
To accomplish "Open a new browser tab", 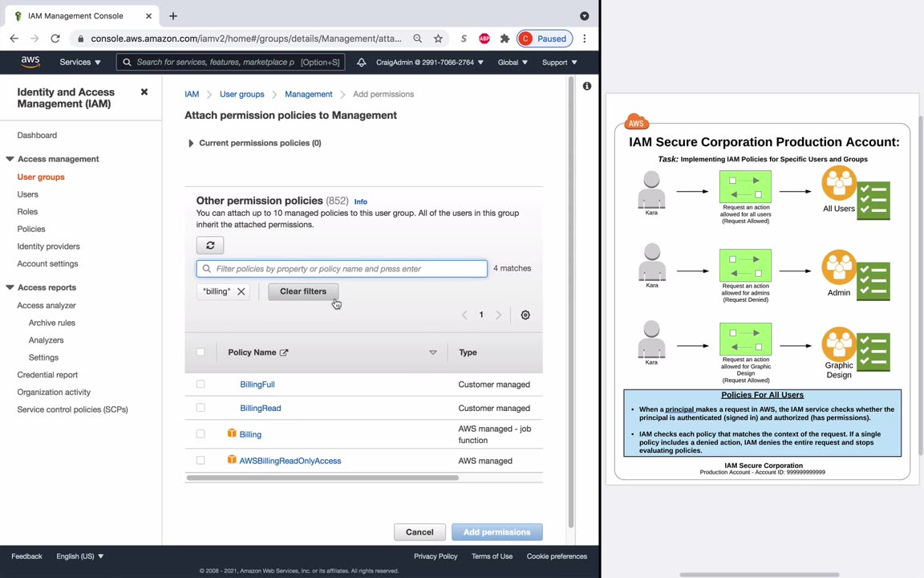I will (172, 16).
